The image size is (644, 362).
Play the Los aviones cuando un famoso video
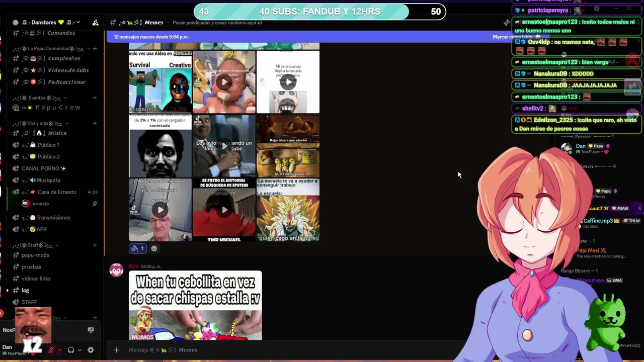click(224, 146)
